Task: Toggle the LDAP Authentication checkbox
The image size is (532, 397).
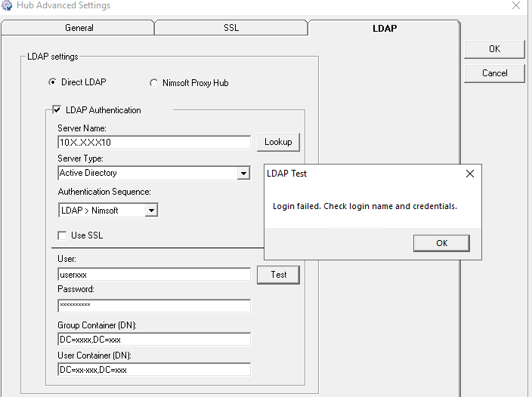Action: (57, 109)
